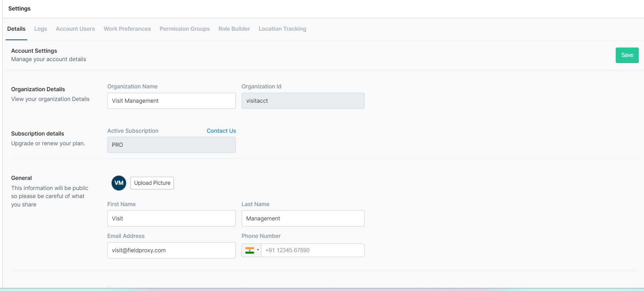Open the Role Builder tab
This screenshot has width=644, height=291.
pos(234,29)
